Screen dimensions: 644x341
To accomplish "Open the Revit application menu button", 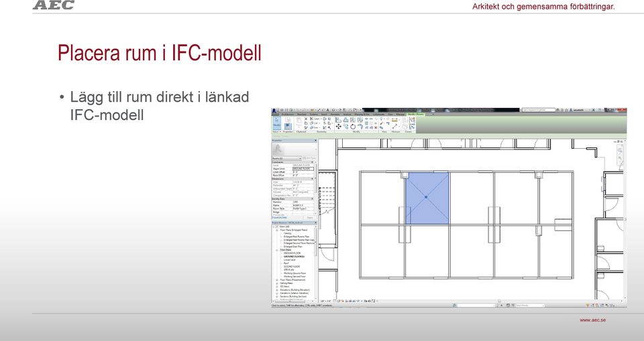I will (x=274, y=111).
